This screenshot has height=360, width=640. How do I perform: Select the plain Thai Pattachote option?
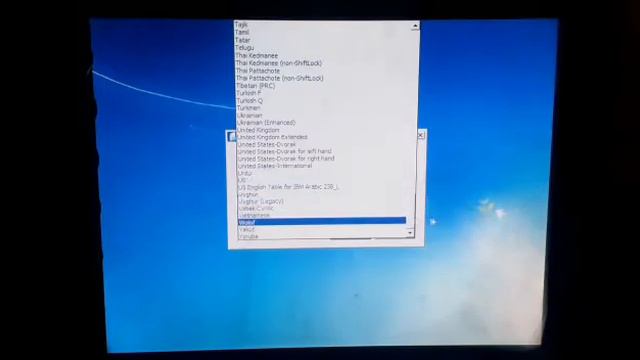click(x=258, y=71)
